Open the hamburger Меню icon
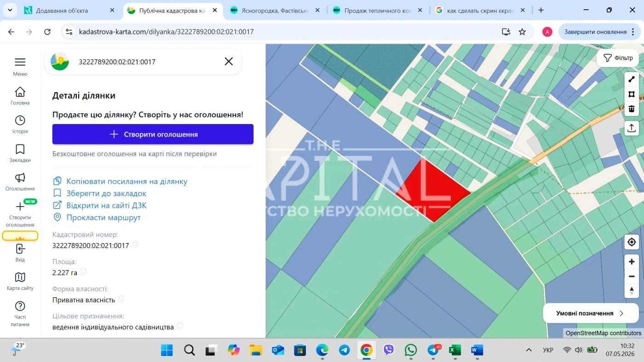644x362 pixels. [20, 62]
